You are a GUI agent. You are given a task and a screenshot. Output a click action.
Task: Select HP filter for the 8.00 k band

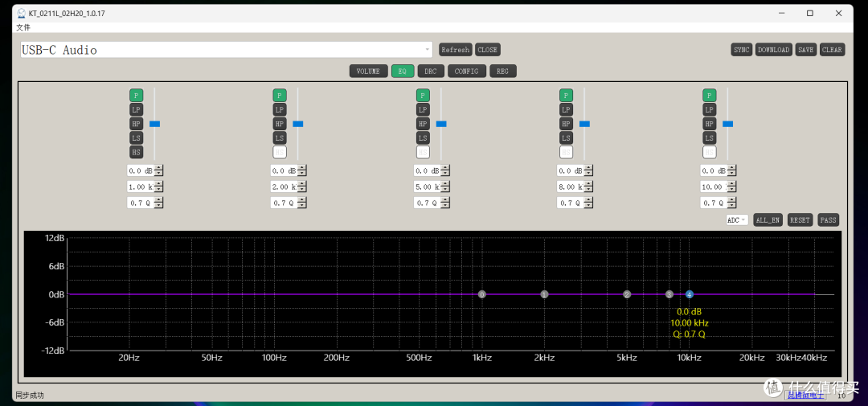[x=566, y=124]
